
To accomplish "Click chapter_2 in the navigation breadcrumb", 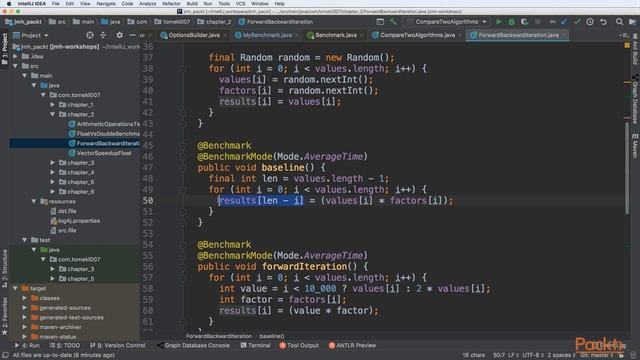I will click(214, 22).
